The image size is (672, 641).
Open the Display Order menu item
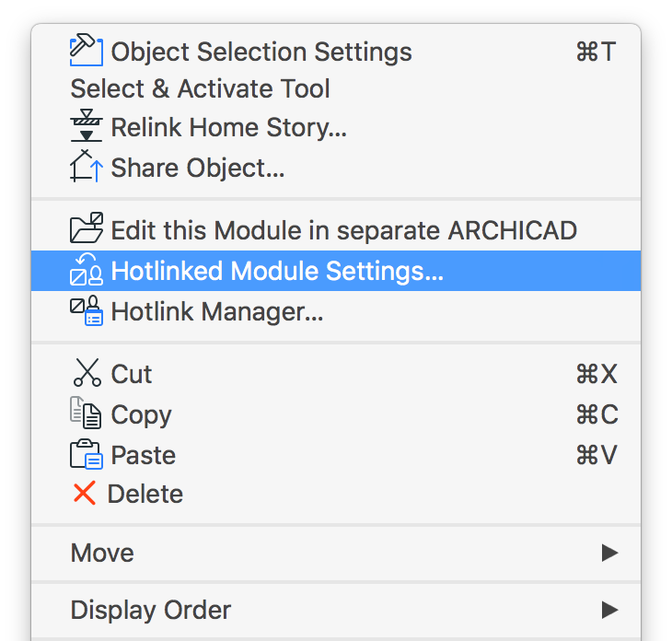point(336,610)
